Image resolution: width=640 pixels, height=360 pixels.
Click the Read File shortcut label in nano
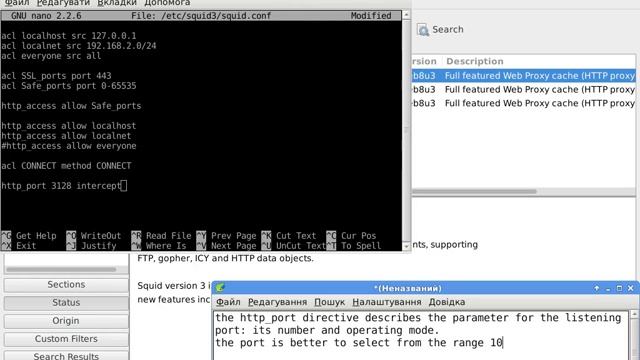click(x=168, y=236)
